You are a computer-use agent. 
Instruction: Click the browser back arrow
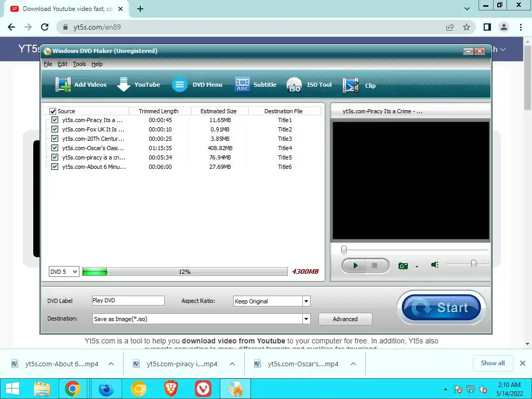click(x=11, y=27)
